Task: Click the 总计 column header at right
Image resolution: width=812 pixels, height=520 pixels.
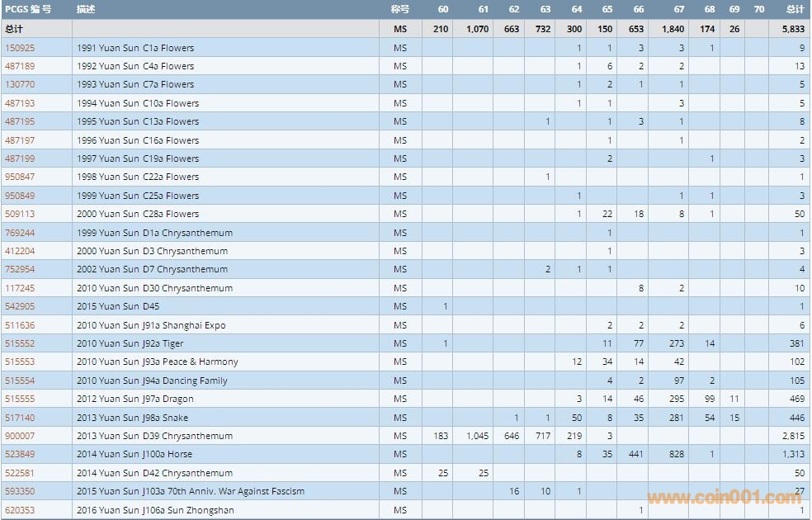Action: coord(794,9)
